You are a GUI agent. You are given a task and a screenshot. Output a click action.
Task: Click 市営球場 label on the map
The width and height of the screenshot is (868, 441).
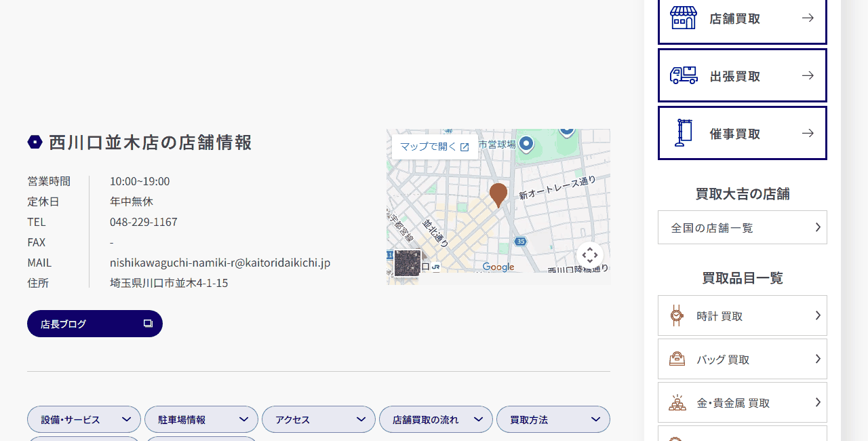pos(497,145)
